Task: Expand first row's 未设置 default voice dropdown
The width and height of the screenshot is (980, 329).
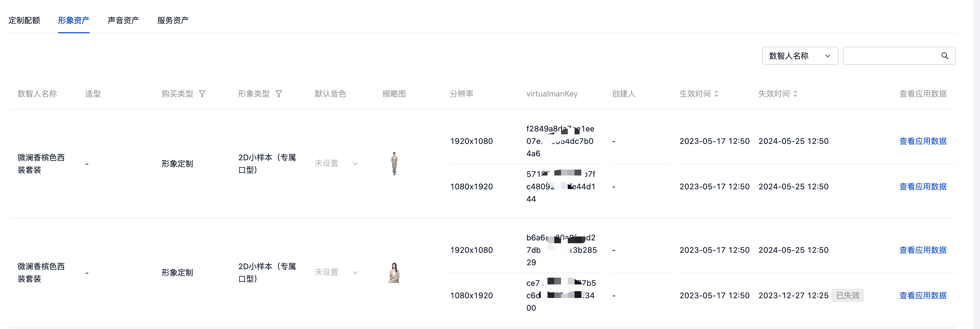Action: [x=336, y=164]
